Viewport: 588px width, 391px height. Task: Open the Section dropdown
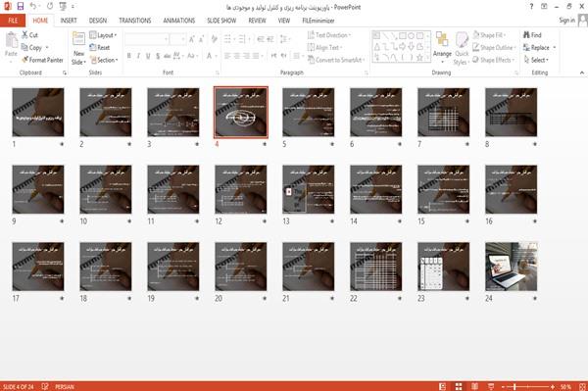(104, 60)
